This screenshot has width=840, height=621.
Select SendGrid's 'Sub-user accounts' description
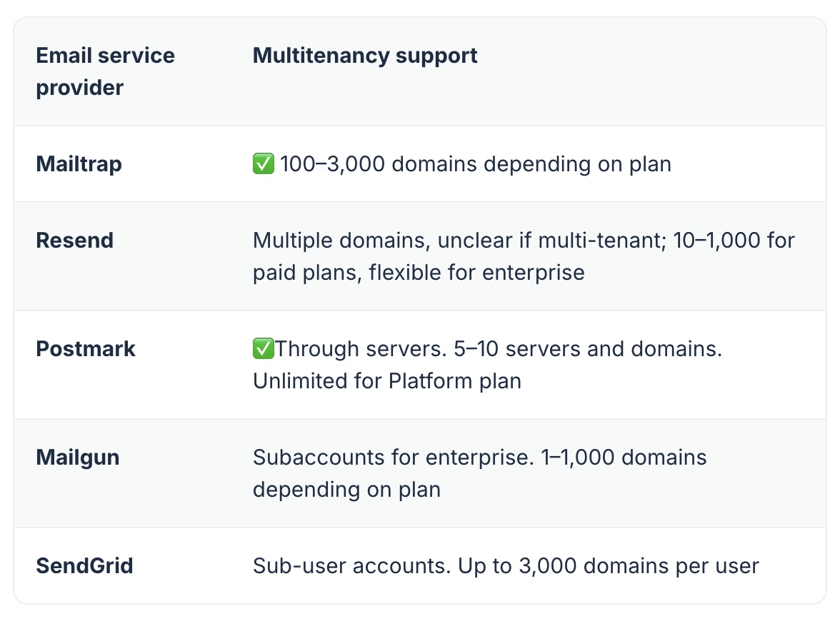pos(506,566)
